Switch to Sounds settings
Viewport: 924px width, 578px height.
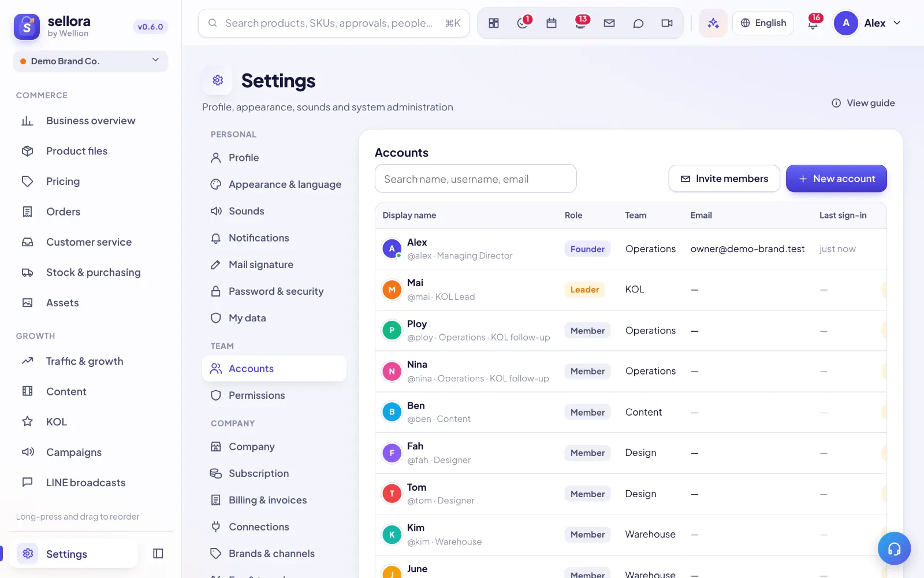(x=274, y=211)
